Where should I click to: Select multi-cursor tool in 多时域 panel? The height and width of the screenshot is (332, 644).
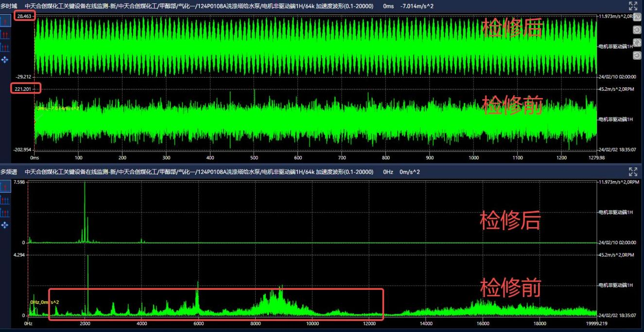click(5, 47)
